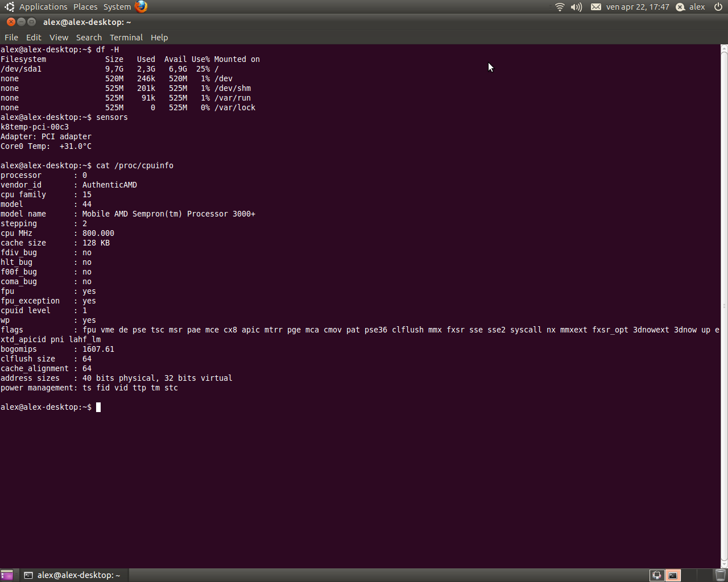This screenshot has width=728, height=582.
Task: Open the date and time calendar
Action: (637, 7)
